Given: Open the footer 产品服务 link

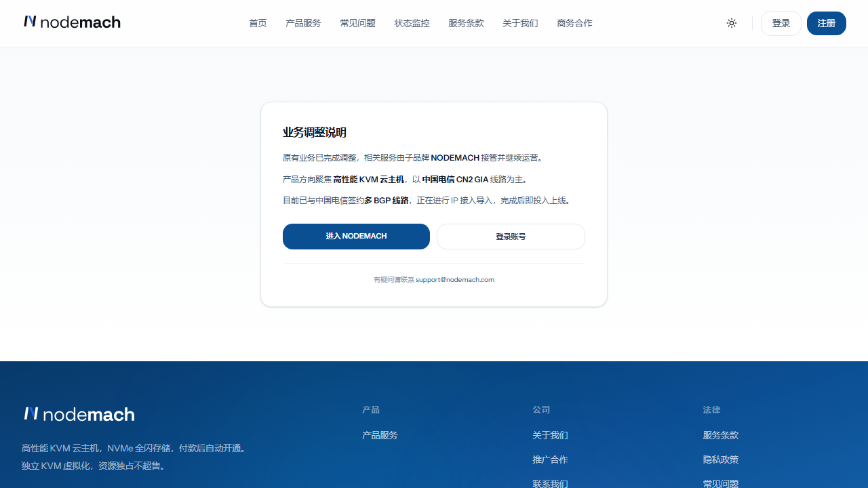Looking at the screenshot, I should (x=380, y=435).
